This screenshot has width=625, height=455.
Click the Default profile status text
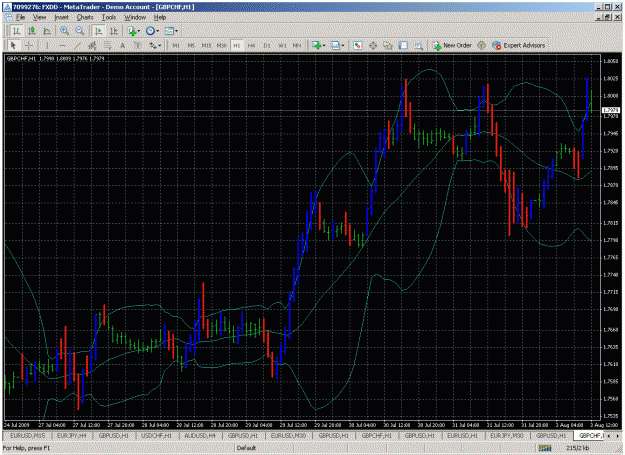(246, 448)
